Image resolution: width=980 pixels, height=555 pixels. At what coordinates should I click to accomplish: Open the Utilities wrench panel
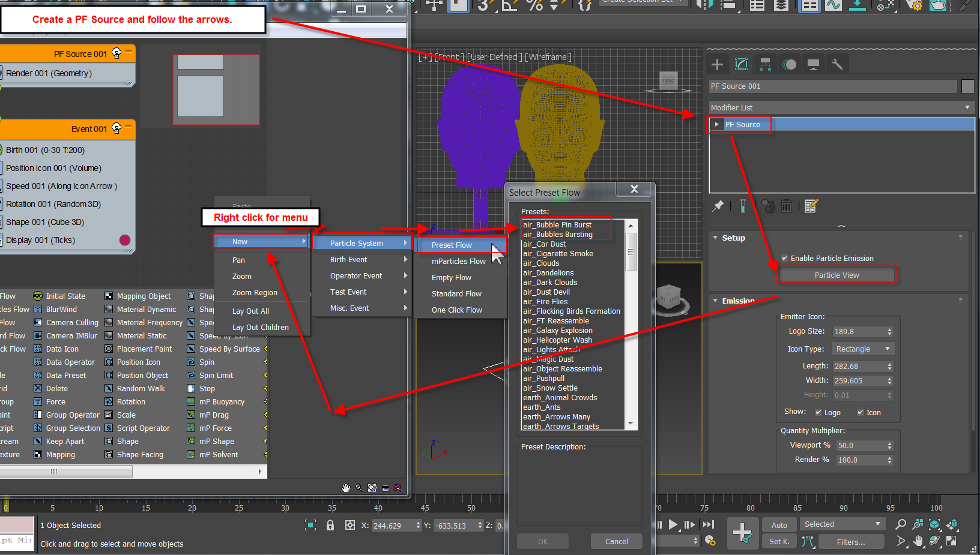[x=837, y=64]
